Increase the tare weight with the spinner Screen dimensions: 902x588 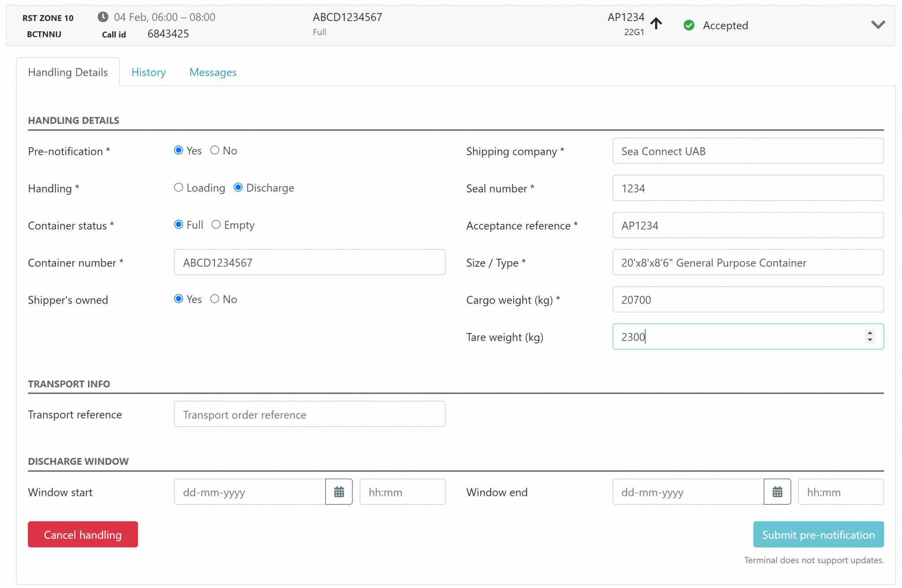(870, 333)
